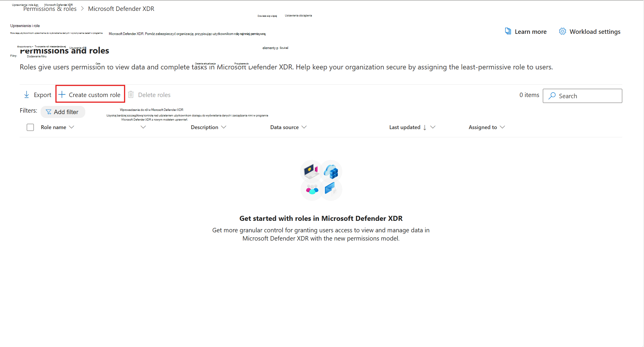Click the Export download arrow icon
The width and height of the screenshot is (644, 347).
tap(26, 95)
